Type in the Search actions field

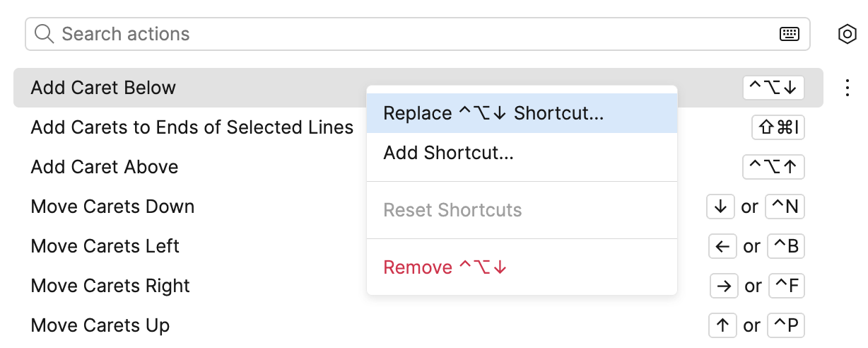tap(410, 34)
